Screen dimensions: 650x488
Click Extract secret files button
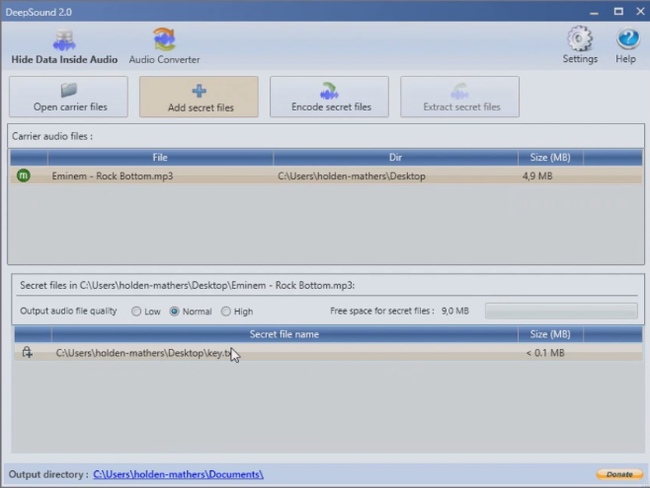tap(460, 97)
